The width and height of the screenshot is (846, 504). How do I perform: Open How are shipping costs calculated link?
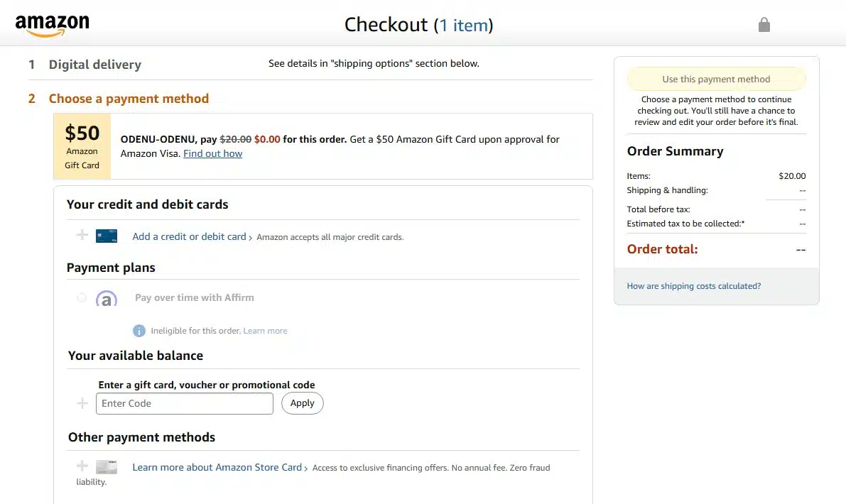694,286
